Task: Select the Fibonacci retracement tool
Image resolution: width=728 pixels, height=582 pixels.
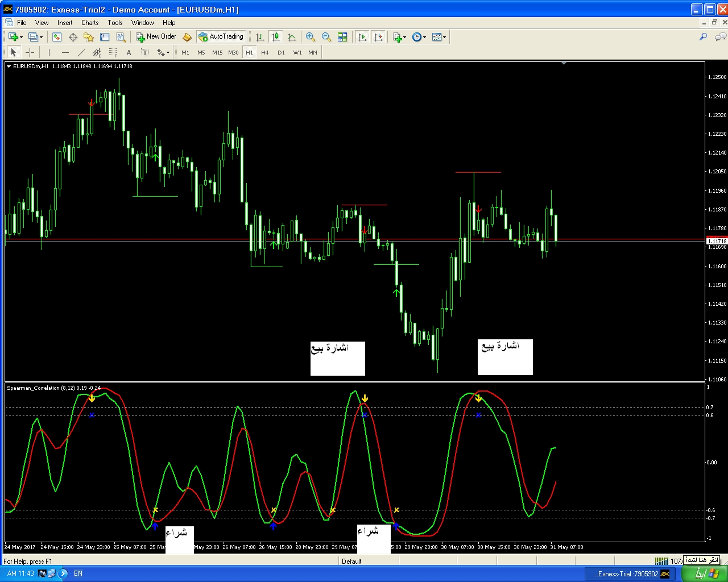Action: pyautogui.click(x=113, y=52)
